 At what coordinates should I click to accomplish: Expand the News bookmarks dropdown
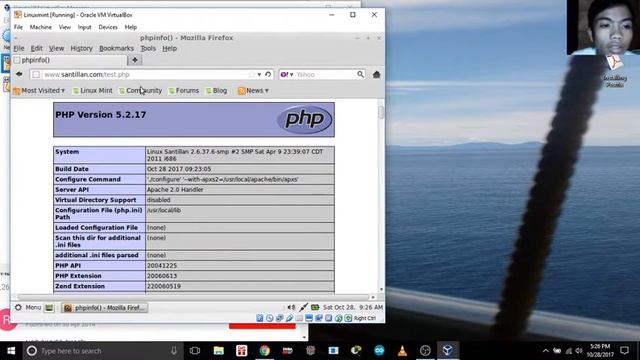point(253,91)
